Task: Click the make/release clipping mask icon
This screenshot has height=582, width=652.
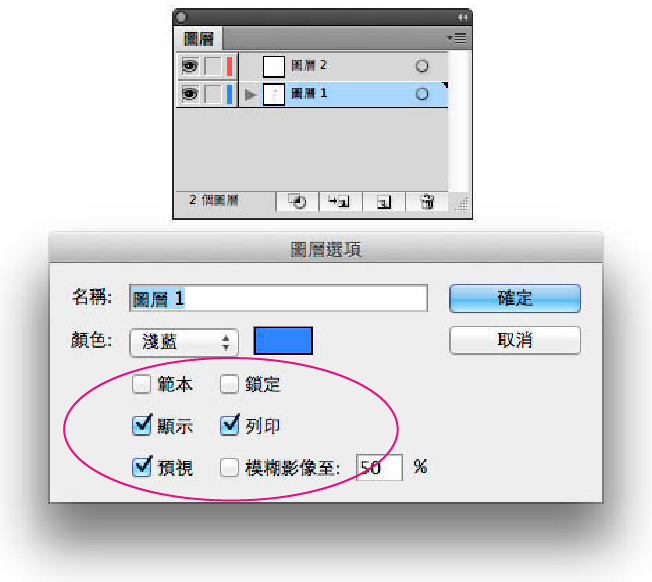Action: (x=297, y=202)
